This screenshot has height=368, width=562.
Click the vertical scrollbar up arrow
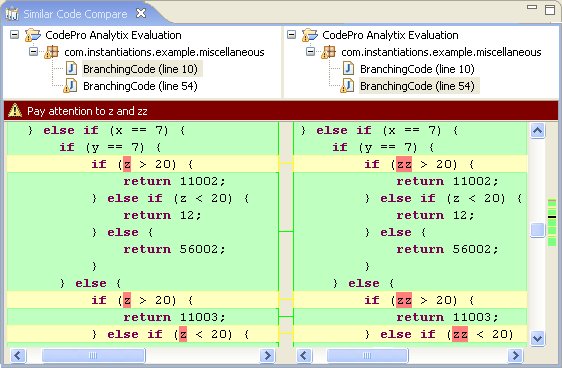537,130
